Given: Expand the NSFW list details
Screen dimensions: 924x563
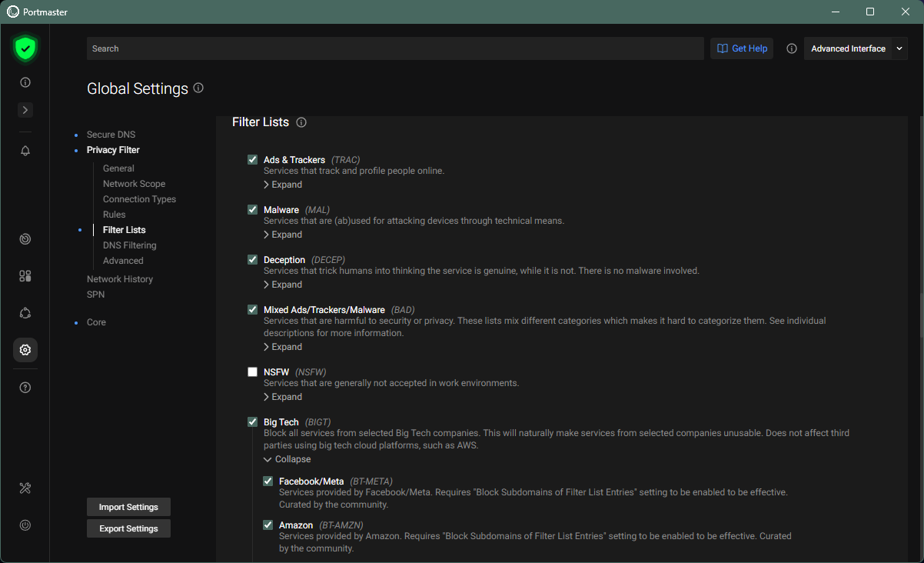Looking at the screenshot, I should click(x=283, y=397).
